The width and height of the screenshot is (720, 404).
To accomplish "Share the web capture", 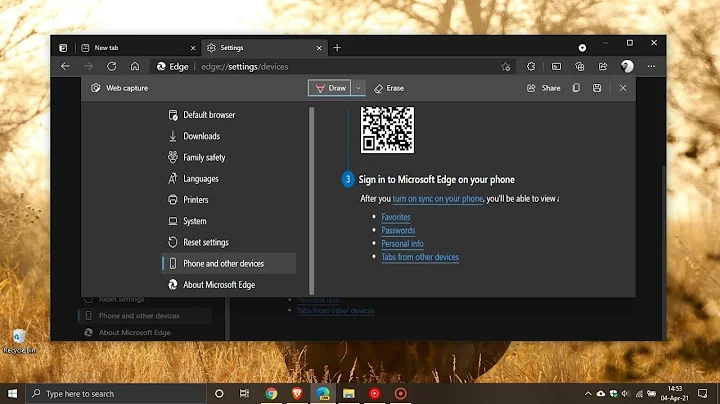I will [x=544, y=88].
